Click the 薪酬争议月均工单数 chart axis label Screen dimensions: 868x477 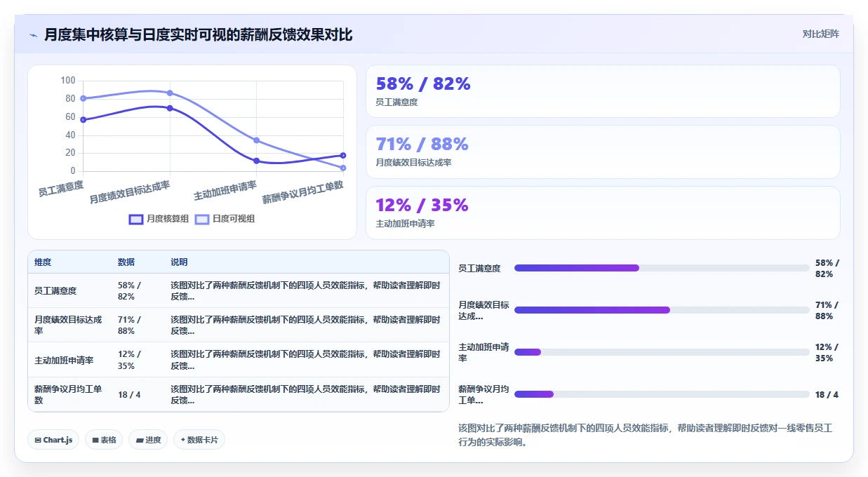(303, 192)
